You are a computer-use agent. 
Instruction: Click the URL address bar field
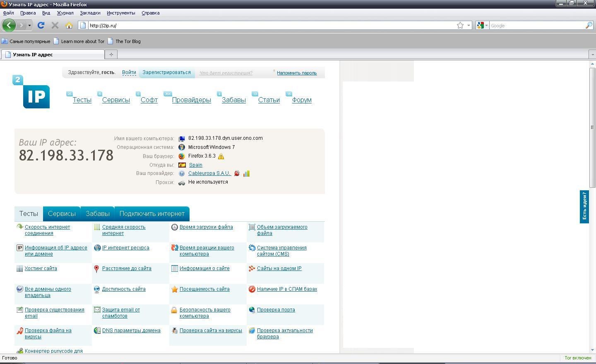[x=269, y=25]
